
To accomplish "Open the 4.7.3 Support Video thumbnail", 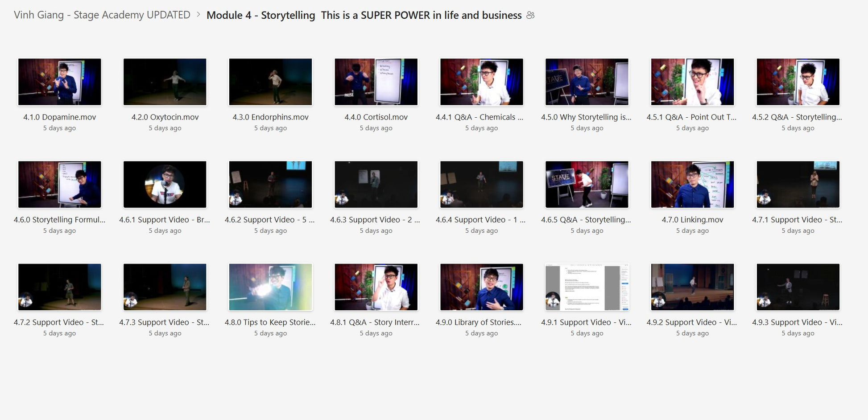I will [165, 287].
